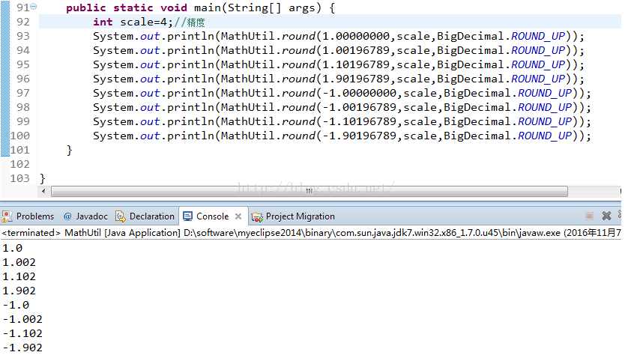Click the red Terminate button in console

point(589,216)
